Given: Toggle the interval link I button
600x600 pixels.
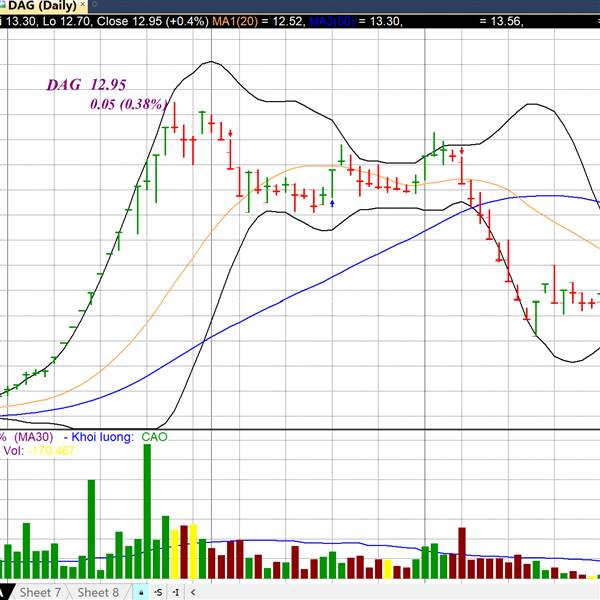Looking at the screenshot, I should coord(176,593).
